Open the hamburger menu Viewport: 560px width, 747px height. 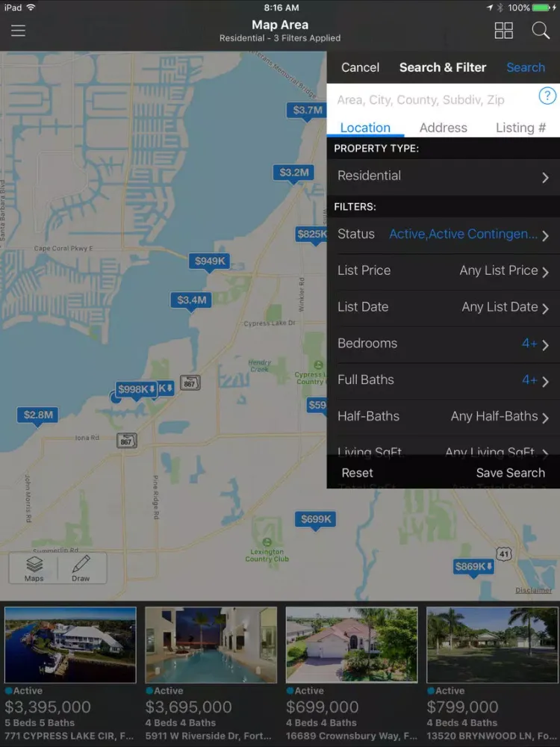pyautogui.click(x=18, y=31)
